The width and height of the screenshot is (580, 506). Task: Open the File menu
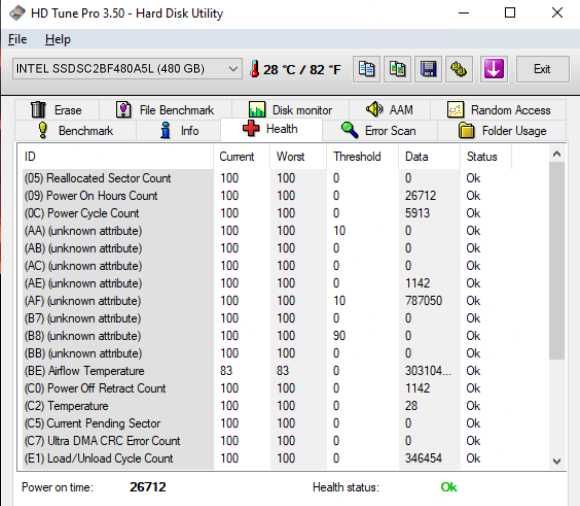(17, 39)
